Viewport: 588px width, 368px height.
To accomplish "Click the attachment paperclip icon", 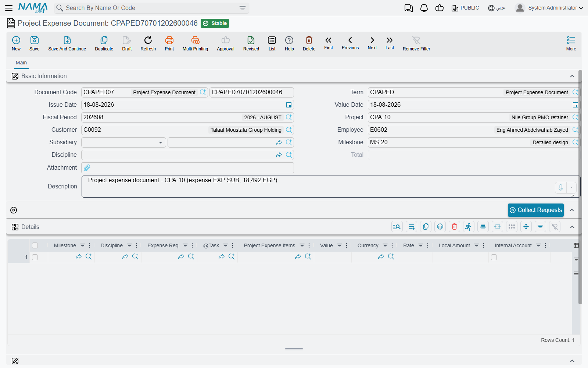I will click(87, 168).
